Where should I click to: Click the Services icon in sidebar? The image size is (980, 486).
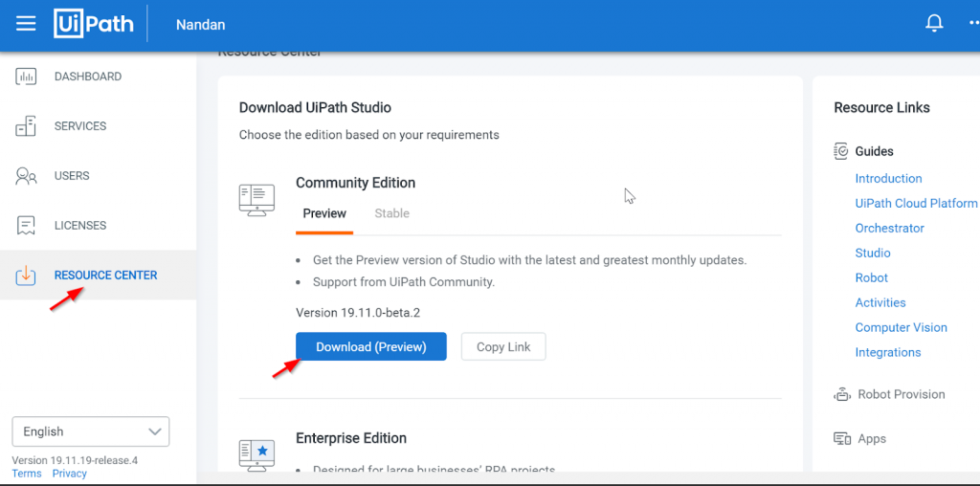point(26,126)
